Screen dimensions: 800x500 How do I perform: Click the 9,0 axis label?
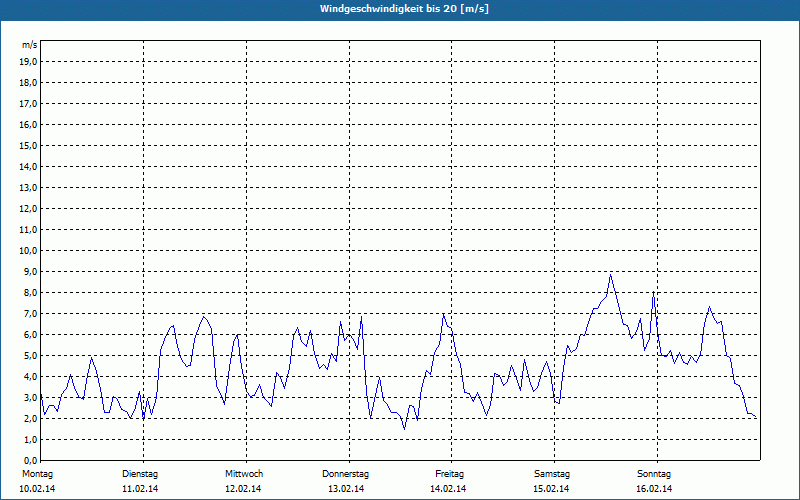coord(31,271)
